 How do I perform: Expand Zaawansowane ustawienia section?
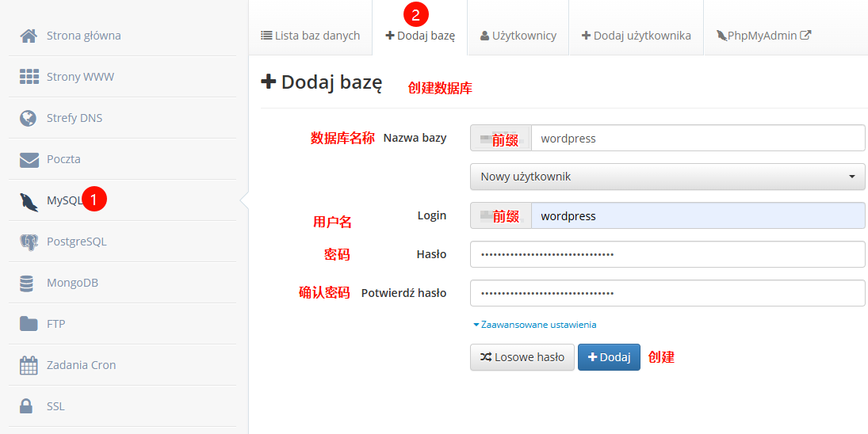535,325
